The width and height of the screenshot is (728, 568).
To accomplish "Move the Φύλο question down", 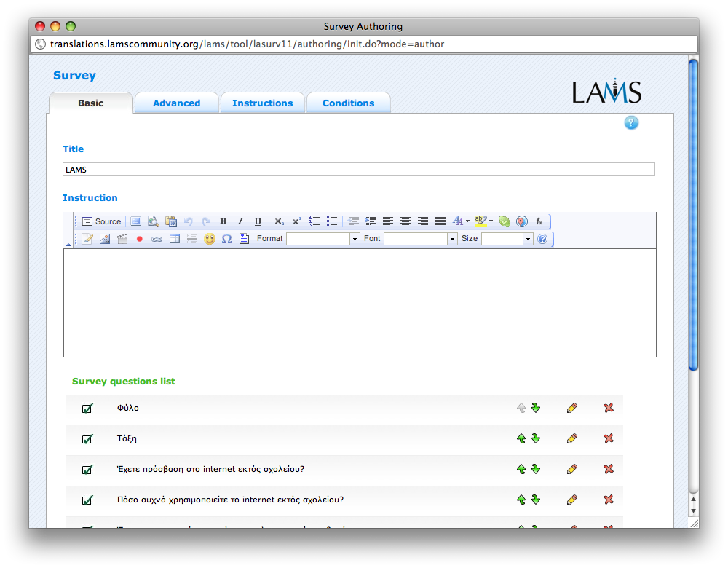I will click(536, 408).
